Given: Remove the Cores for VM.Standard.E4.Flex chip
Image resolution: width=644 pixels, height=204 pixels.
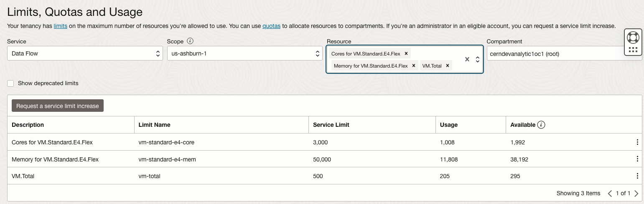Looking at the screenshot, I should coord(406,53).
